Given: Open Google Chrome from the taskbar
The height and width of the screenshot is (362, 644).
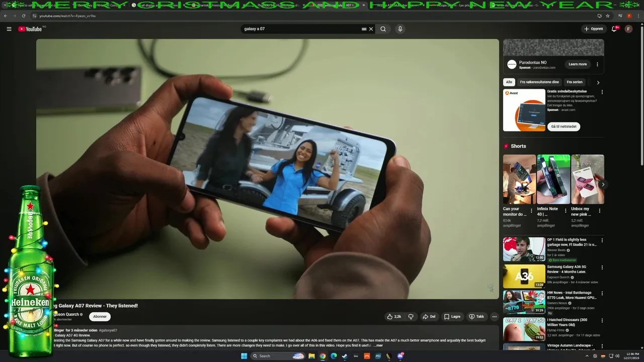Looking at the screenshot, I should [x=323, y=356].
